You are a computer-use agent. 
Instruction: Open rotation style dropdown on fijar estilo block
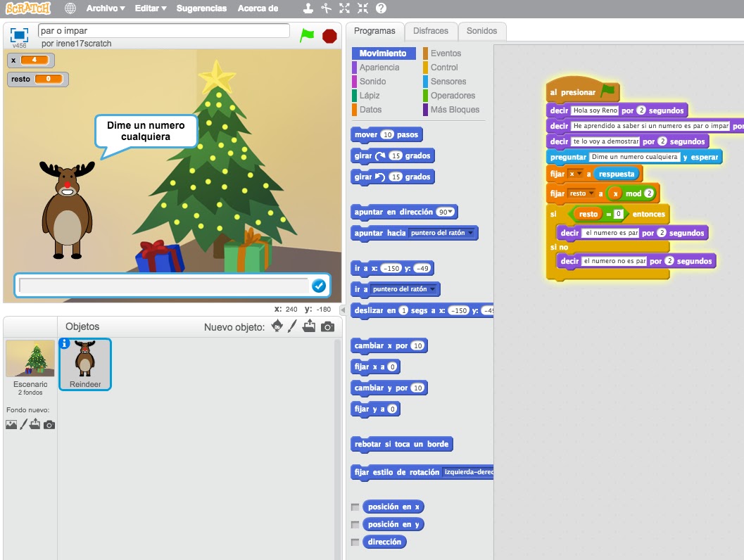[468, 472]
